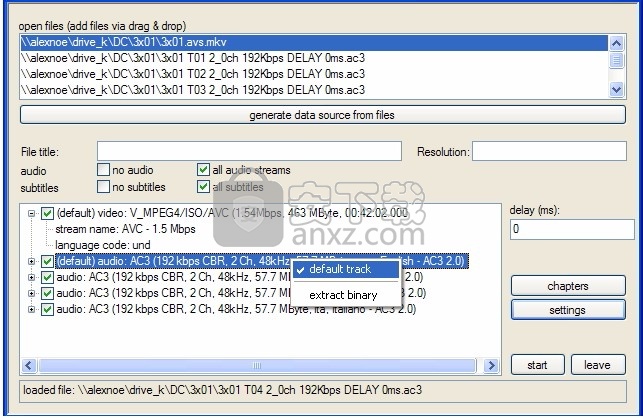643x418 pixels.
Task: Expand the default audio AC3 stream node
Action: pyautogui.click(x=31, y=261)
